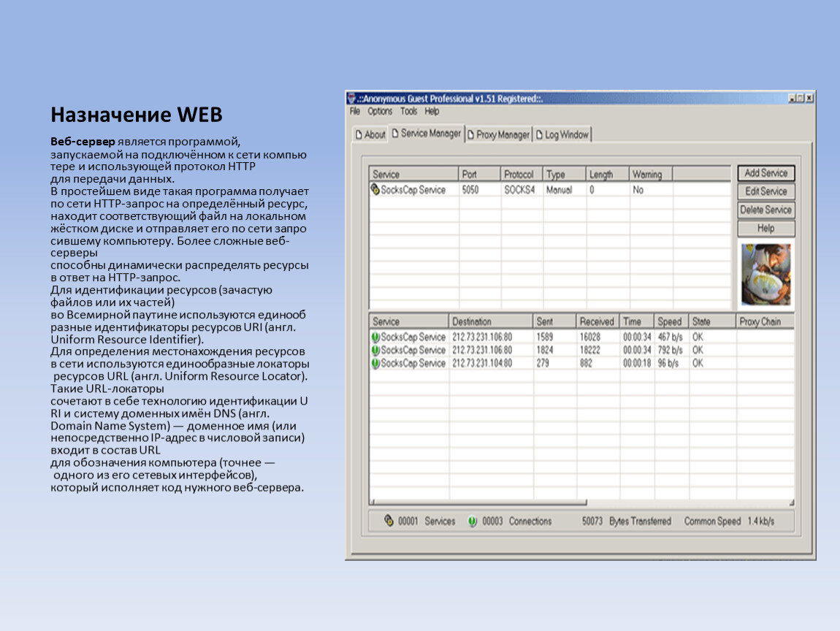This screenshot has height=631, width=840.
Task: Click the speed value 467 b/s
Action: pyautogui.click(x=671, y=337)
